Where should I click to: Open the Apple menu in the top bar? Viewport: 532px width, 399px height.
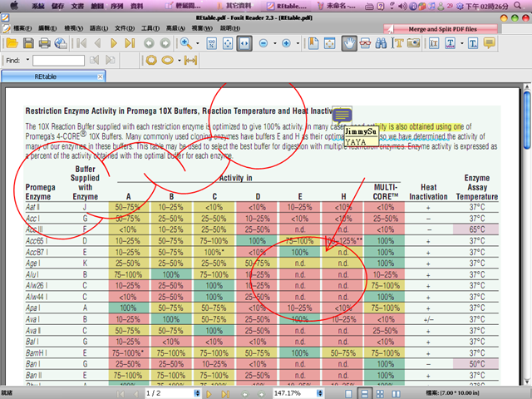[x=15, y=5]
